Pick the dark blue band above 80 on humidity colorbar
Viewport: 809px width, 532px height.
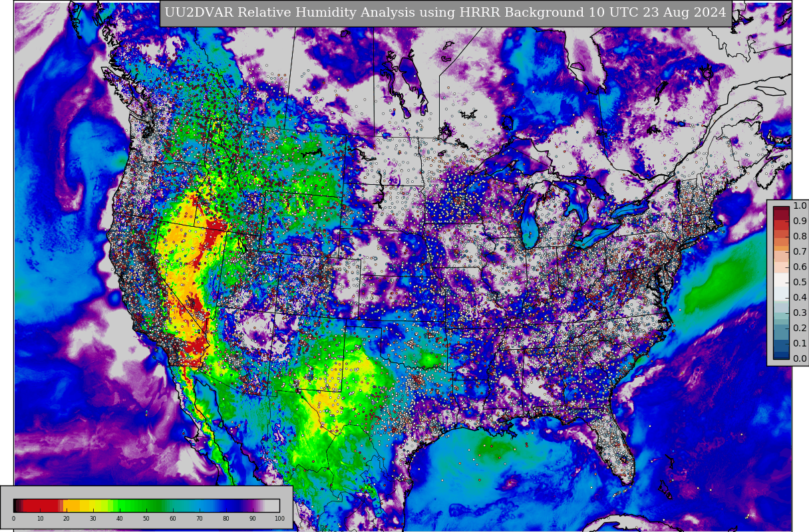[226, 505]
